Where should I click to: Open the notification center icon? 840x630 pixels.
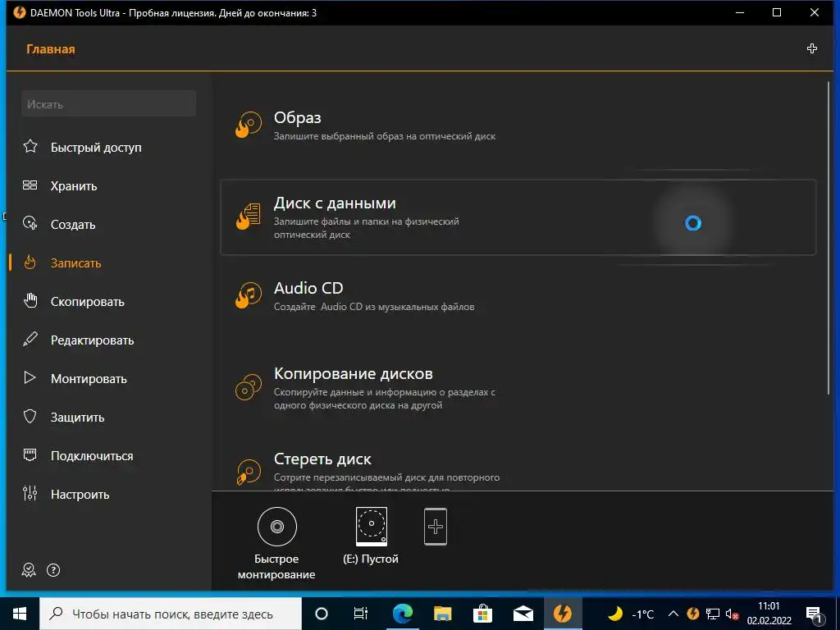pos(815,614)
